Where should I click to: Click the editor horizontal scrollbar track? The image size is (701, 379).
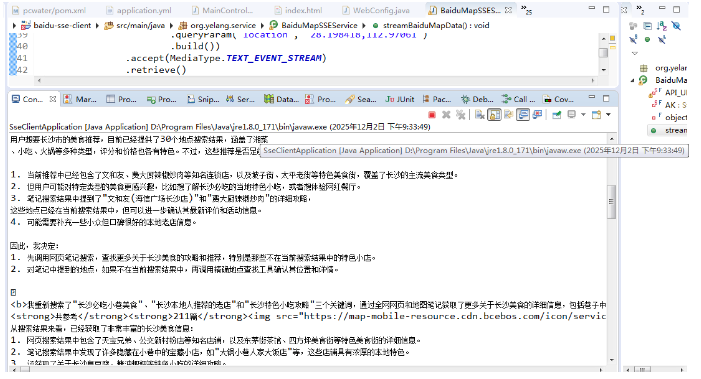316,80
